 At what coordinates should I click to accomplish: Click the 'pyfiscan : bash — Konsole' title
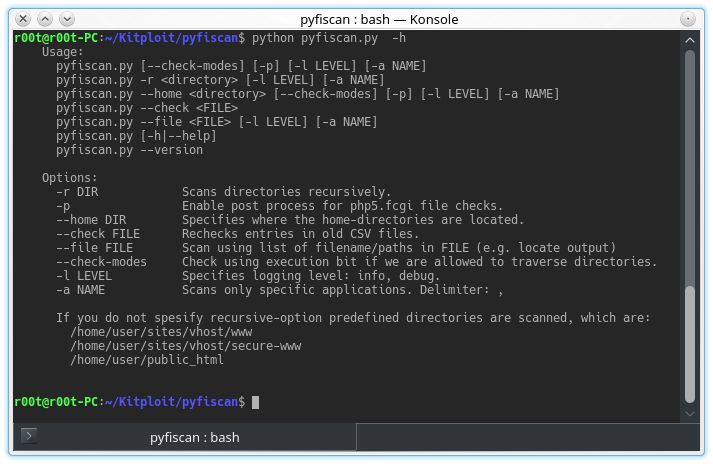[x=379, y=19]
